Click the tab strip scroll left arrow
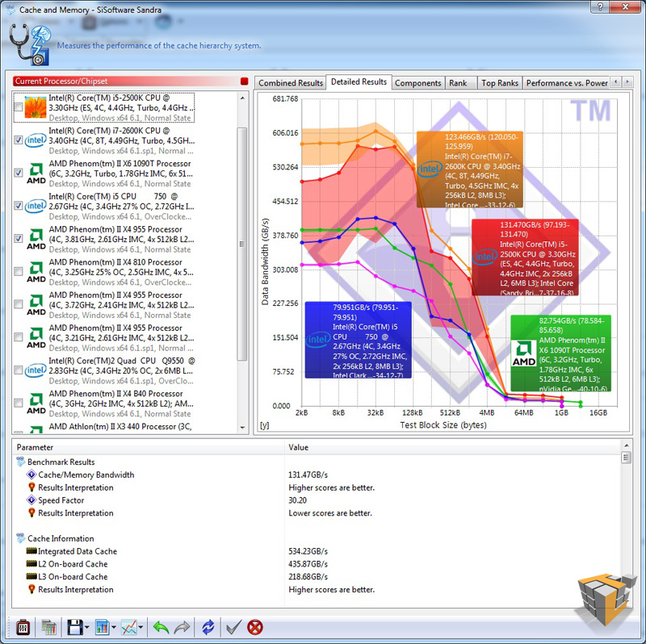The image size is (646, 644). (x=615, y=82)
